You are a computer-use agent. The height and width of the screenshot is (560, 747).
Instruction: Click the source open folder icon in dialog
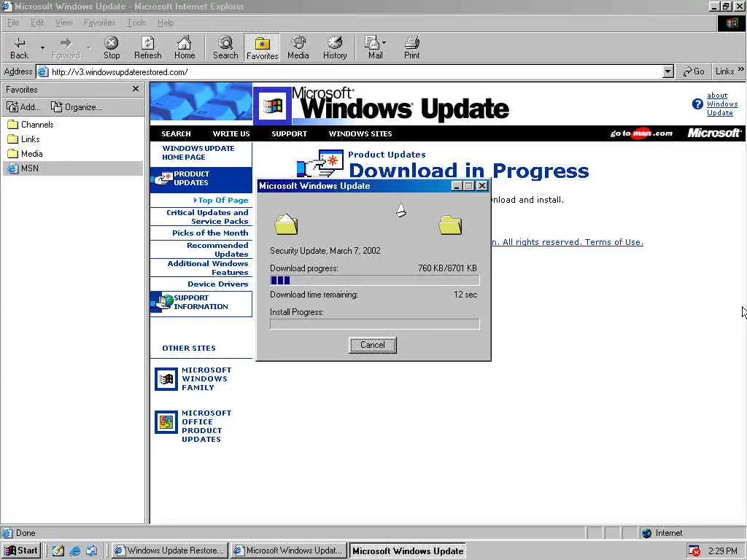pyautogui.click(x=286, y=224)
